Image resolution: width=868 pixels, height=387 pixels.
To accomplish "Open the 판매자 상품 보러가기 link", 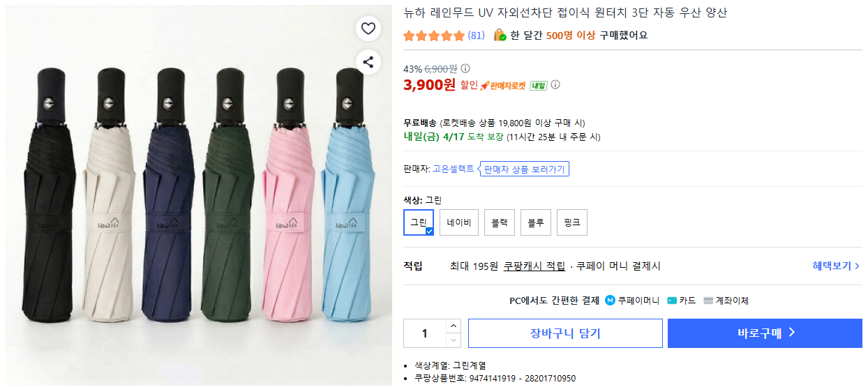I will pos(524,169).
